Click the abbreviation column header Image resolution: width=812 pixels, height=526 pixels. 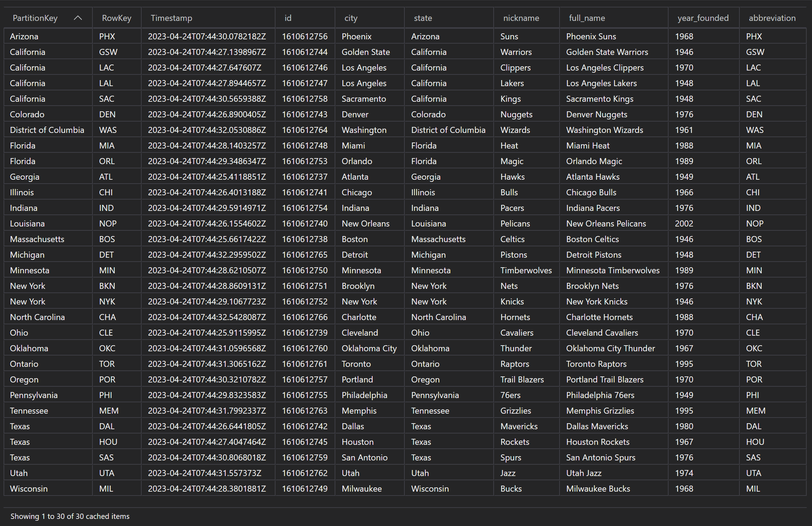pos(772,18)
